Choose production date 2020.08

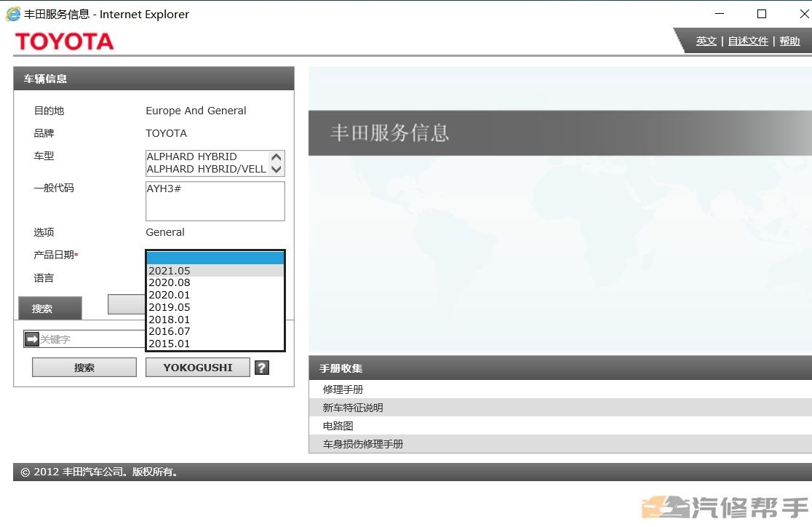215,282
